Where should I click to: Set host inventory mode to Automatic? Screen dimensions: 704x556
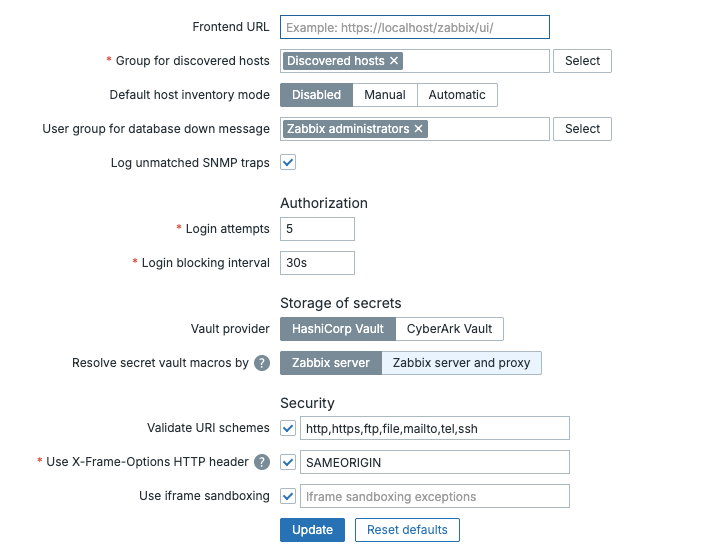[457, 95]
